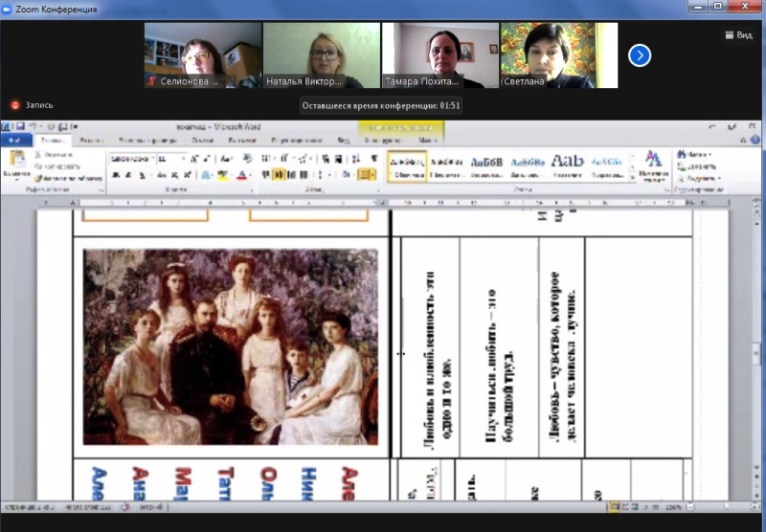Click the Decrease Indent icon
The image size is (766, 532).
click(326, 159)
